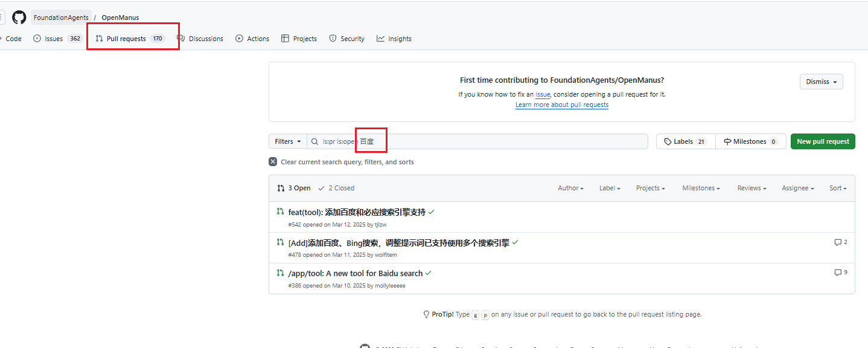Expand the Label filter dropdown

[x=610, y=188]
